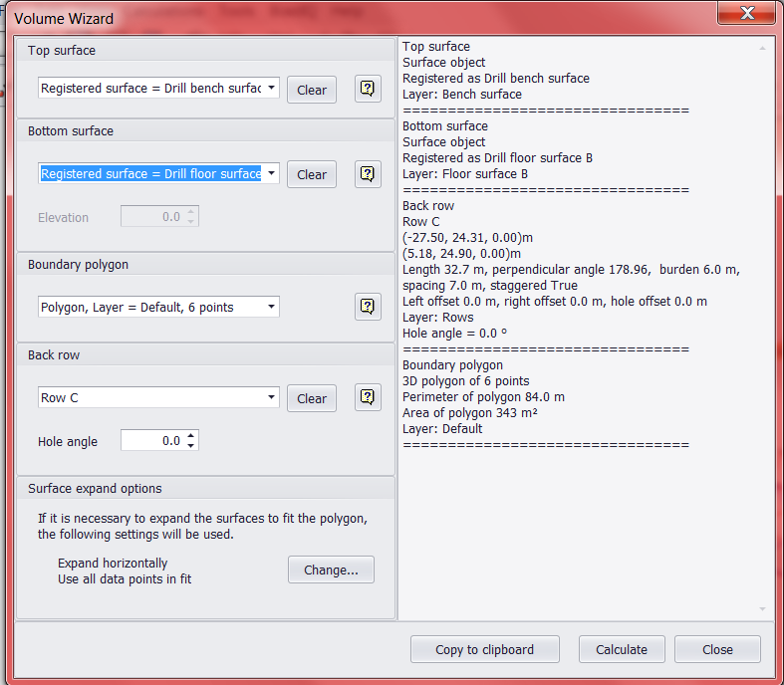Increase the Hole angle value
This screenshot has height=685, width=784.
[191, 436]
